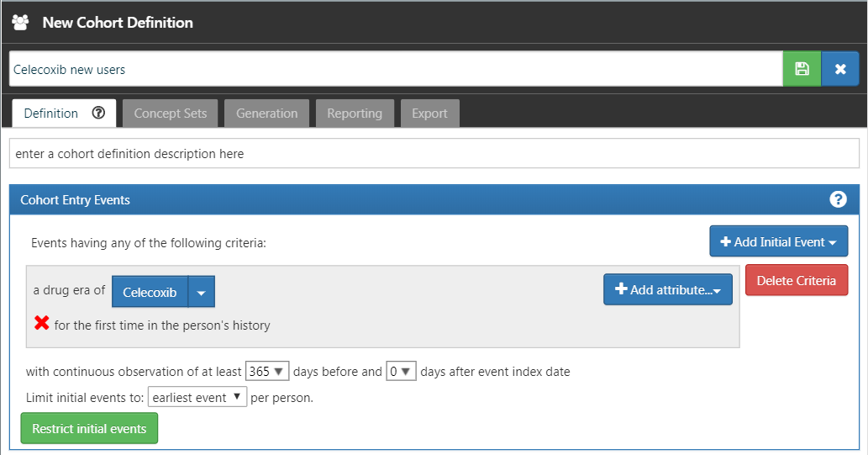This screenshot has height=455, width=868.
Task: Click text 'for the first time in the person's history'
Action: tap(162, 325)
